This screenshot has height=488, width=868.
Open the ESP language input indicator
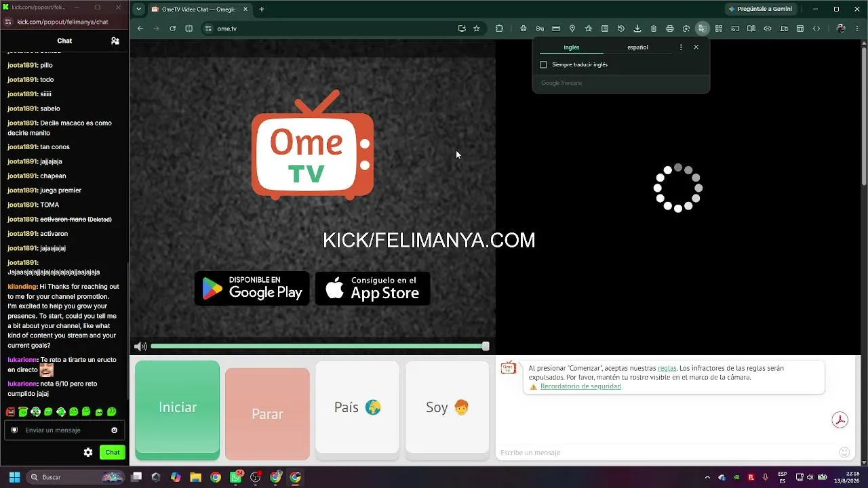783,477
